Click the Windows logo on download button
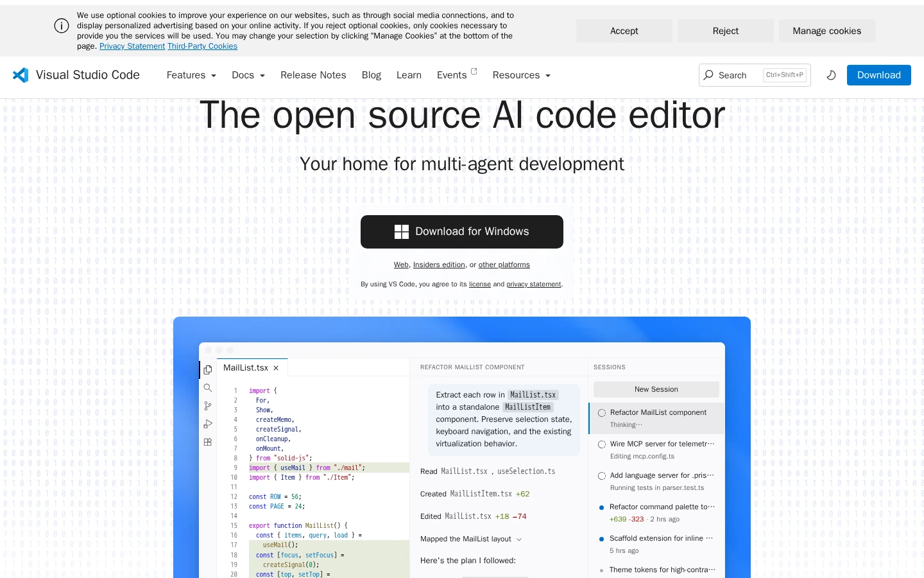This screenshot has height=578, width=924. [x=402, y=232]
